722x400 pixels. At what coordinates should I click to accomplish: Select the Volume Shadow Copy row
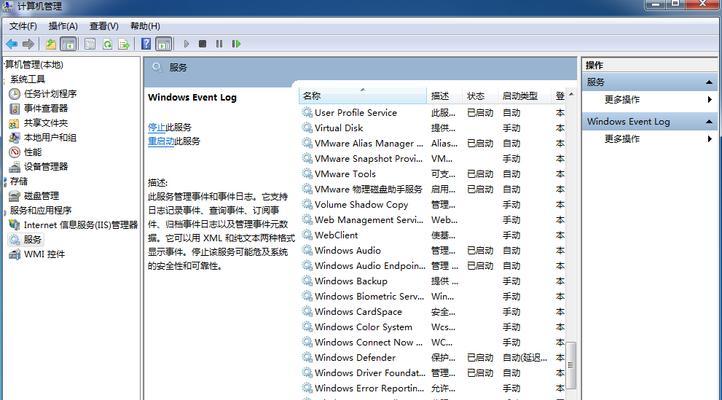(x=433, y=204)
